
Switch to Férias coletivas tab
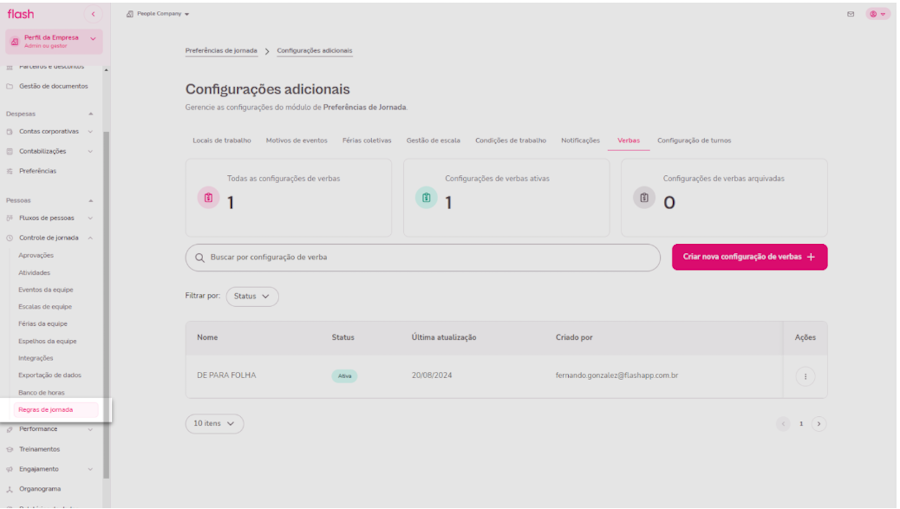click(x=367, y=141)
